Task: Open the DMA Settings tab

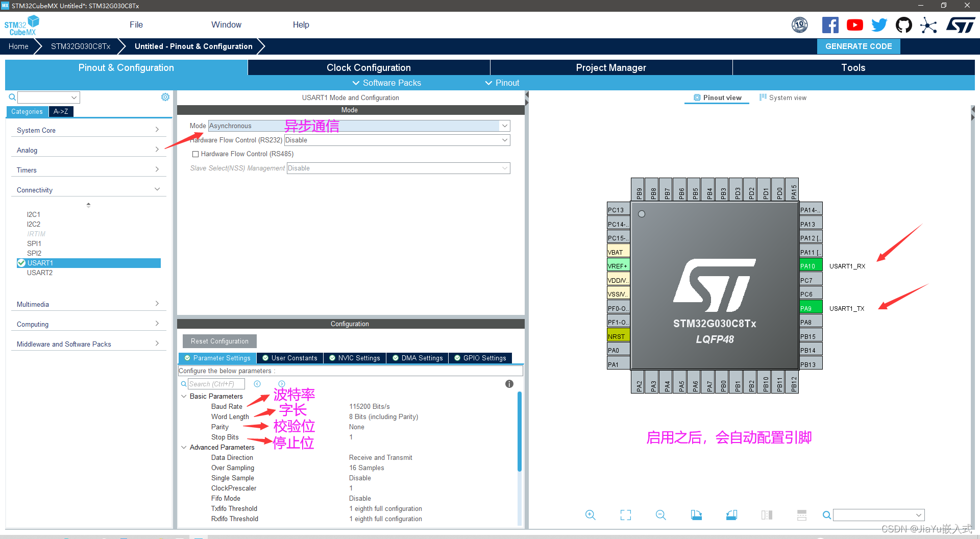Action: [x=418, y=358]
